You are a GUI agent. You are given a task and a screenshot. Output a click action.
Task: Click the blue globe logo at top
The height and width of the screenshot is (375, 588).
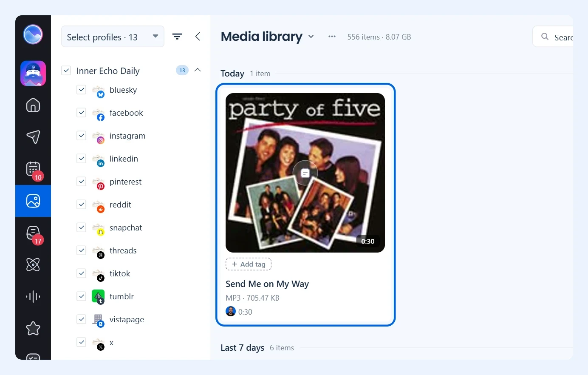(x=33, y=34)
